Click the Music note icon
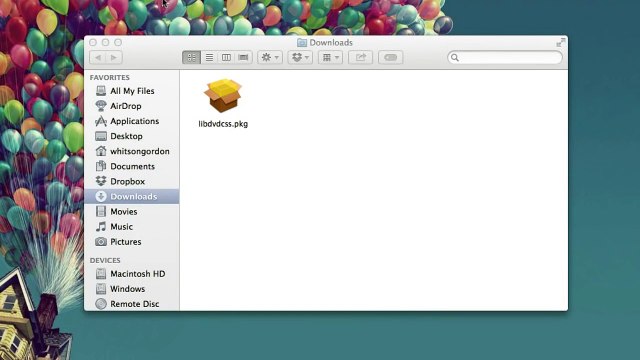The width and height of the screenshot is (640, 360). pyautogui.click(x=101, y=227)
